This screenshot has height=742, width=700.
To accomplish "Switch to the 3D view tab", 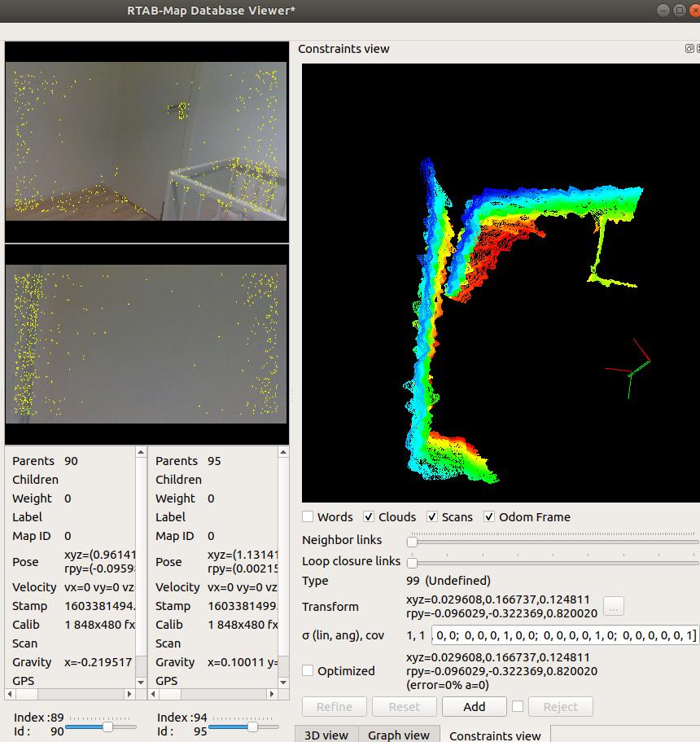I will tap(326, 735).
